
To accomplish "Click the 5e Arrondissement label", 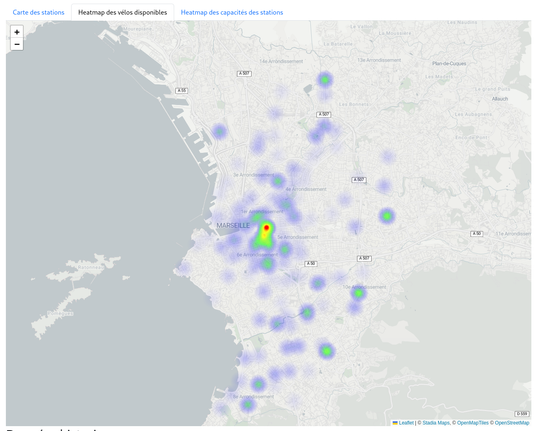I will pos(298,237).
